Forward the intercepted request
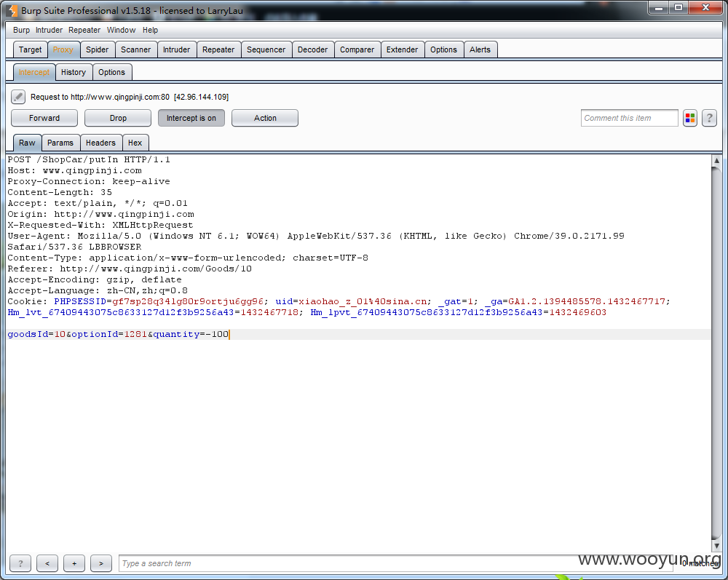728x580 pixels. (44, 118)
